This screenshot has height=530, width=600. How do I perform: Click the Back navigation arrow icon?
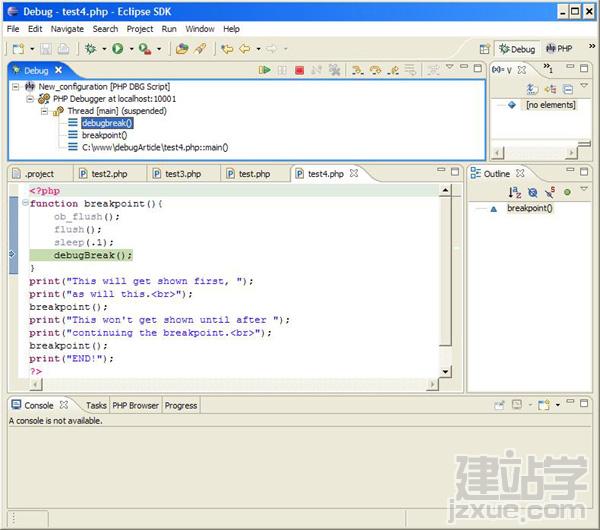[x=245, y=49]
